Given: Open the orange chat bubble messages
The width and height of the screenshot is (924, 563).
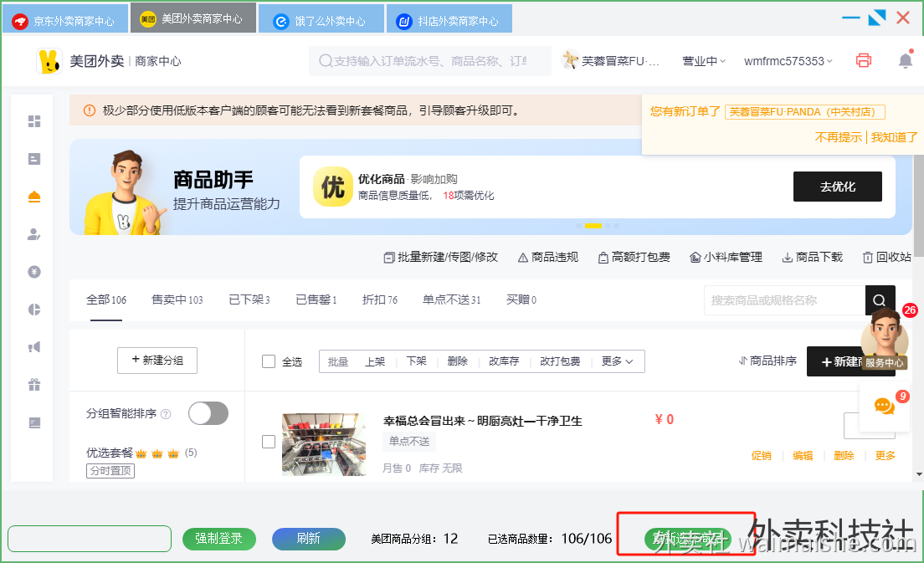Looking at the screenshot, I should [885, 406].
